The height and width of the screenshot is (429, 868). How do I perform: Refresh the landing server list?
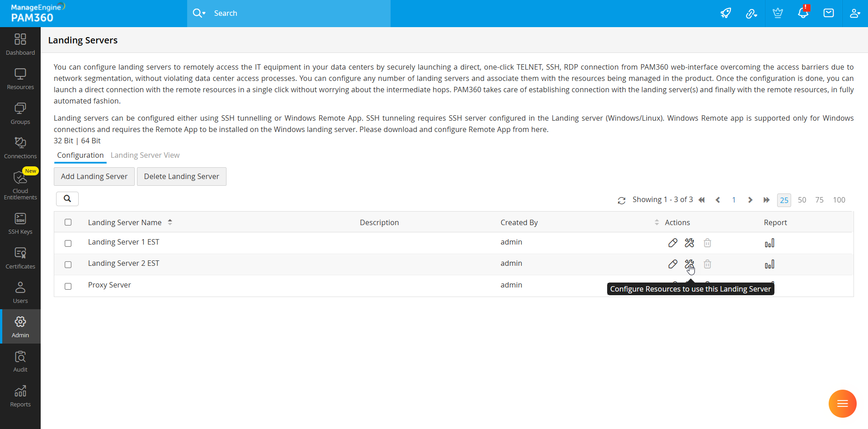pyautogui.click(x=622, y=200)
